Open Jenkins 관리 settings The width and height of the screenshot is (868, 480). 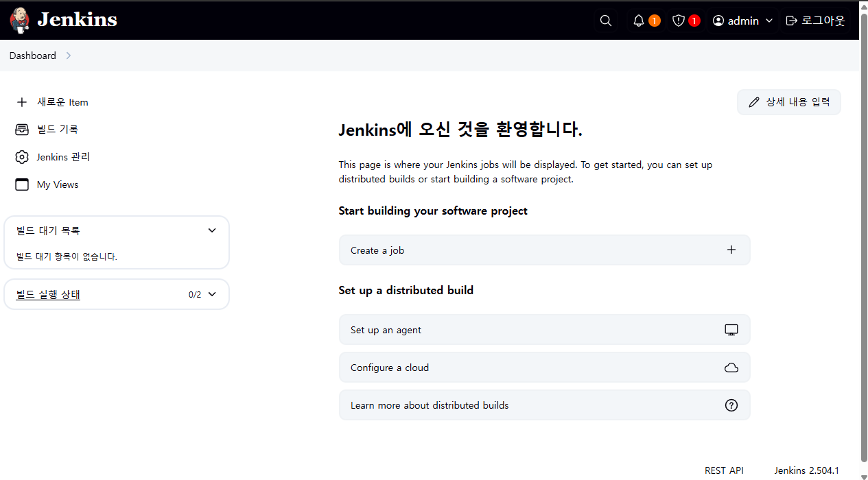[63, 157]
